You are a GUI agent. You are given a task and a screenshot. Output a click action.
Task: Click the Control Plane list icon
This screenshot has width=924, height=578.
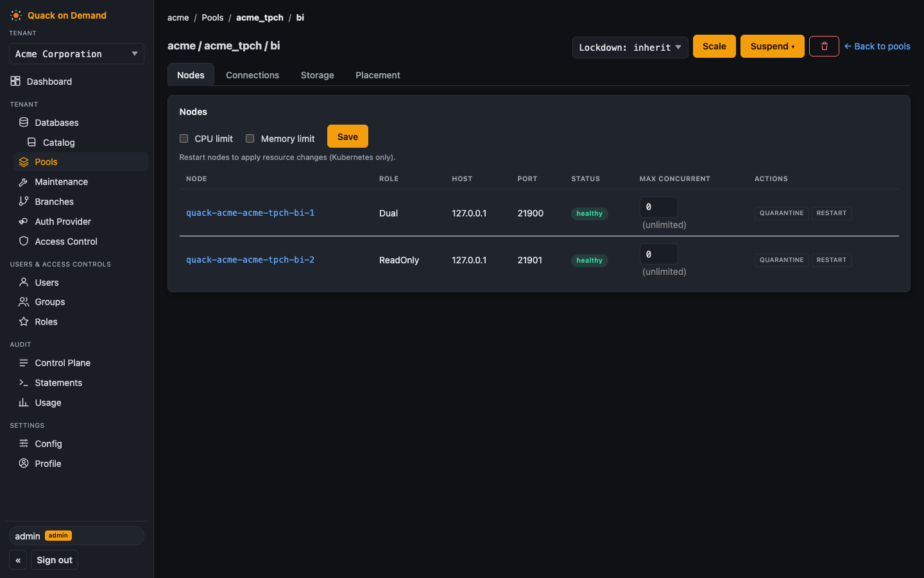24,362
